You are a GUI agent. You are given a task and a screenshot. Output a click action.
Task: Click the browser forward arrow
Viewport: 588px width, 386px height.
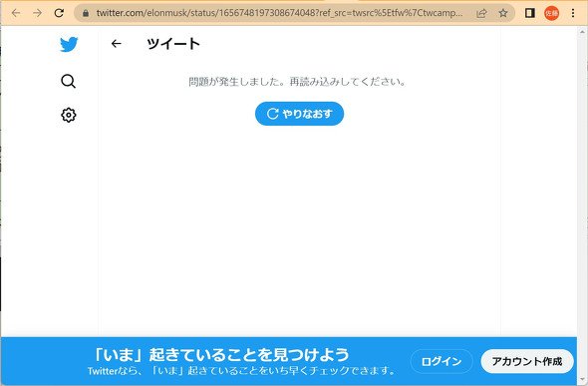point(37,13)
